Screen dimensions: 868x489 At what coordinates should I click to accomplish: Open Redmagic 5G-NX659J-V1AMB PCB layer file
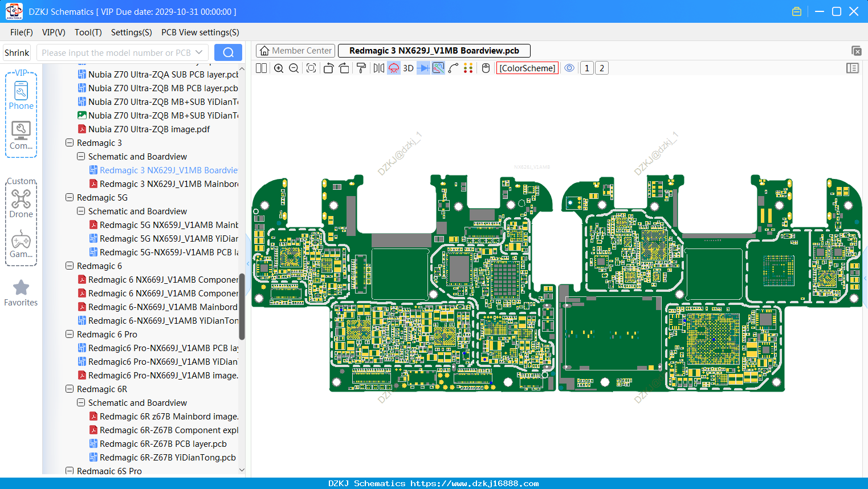click(x=164, y=252)
